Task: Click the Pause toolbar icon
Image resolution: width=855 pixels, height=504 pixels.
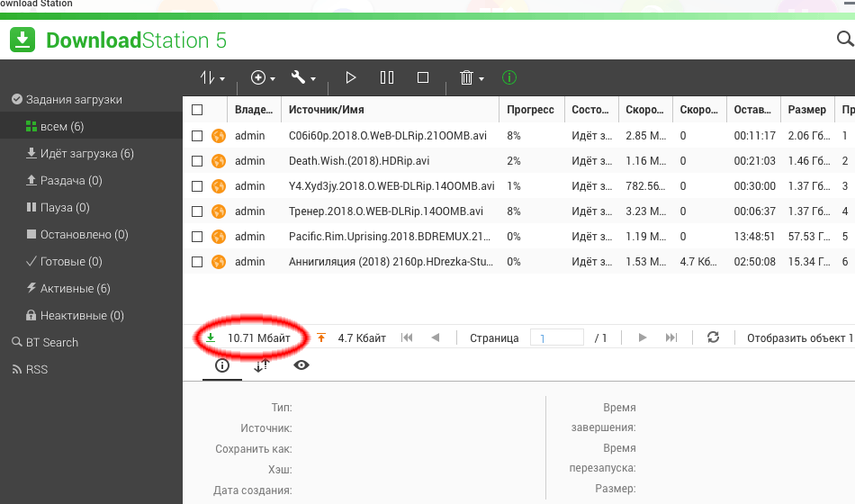Action: point(387,78)
